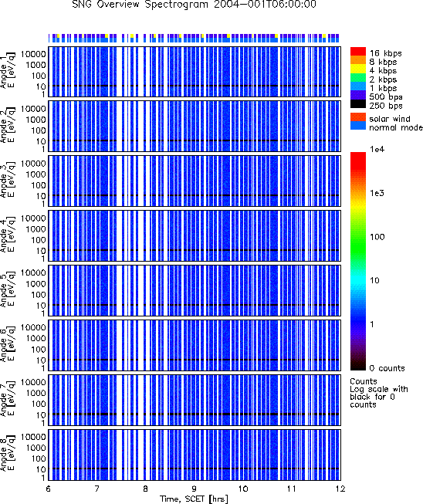The image size is (423, 504).
Task: Click the time axis tick '9'
Action: coord(195,489)
